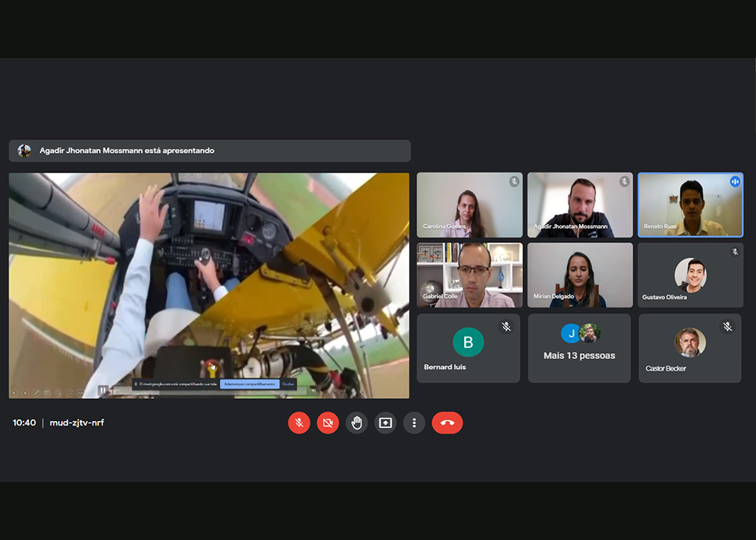This screenshot has height=540, width=756.
Task: Click the 'Mais 13 pessoas' tile
Action: click(580, 348)
